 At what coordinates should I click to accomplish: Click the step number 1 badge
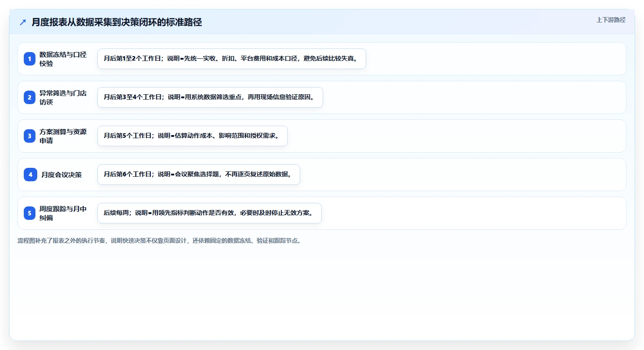pyautogui.click(x=30, y=59)
